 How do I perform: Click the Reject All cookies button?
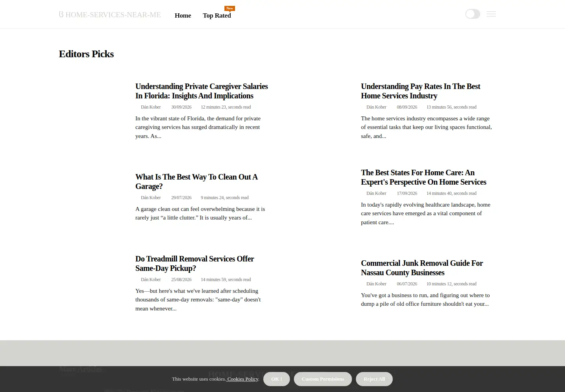[374, 379]
